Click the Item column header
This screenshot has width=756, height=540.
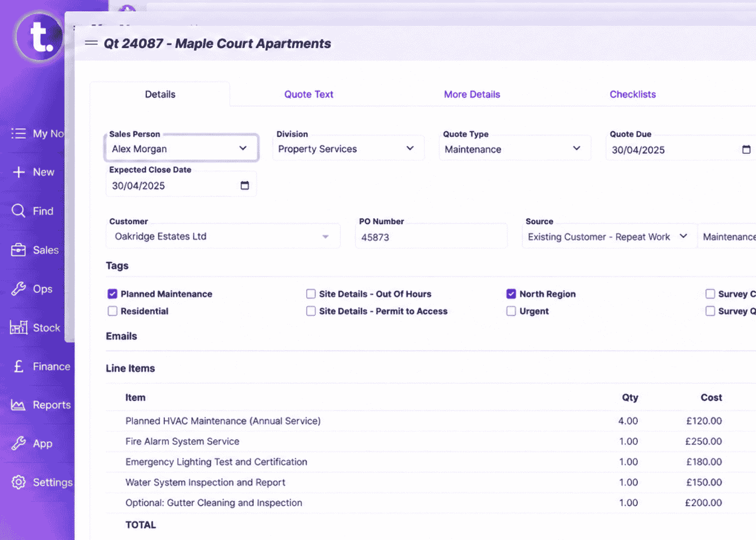tap(136, 397)
